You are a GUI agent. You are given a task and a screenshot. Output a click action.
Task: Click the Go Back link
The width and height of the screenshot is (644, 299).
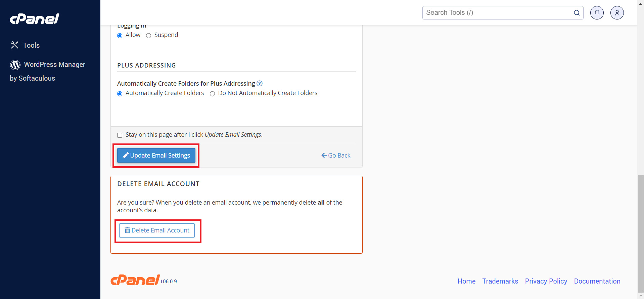pyautogui.click(x=336, y=155)
